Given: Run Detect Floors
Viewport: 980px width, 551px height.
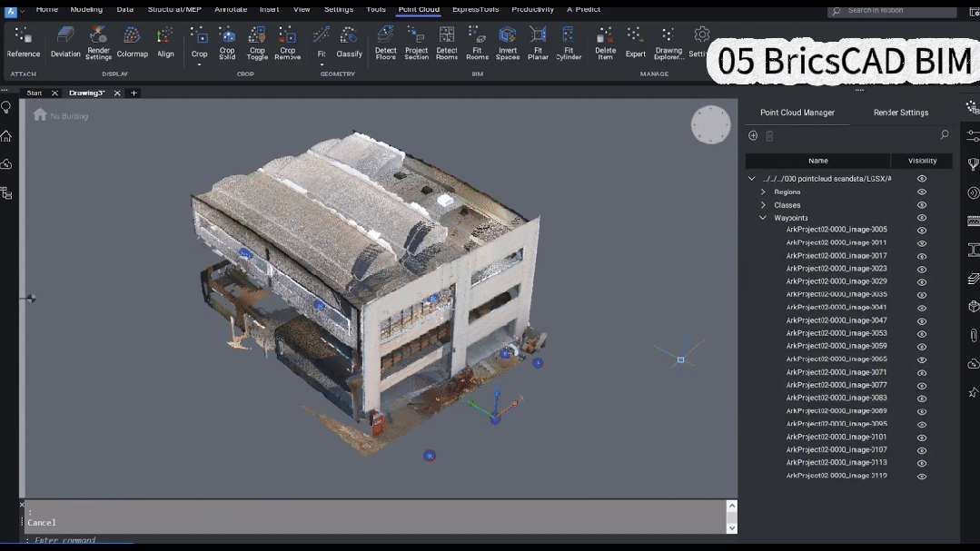Looking at the screenshot, I should click(x=386, y=43).
